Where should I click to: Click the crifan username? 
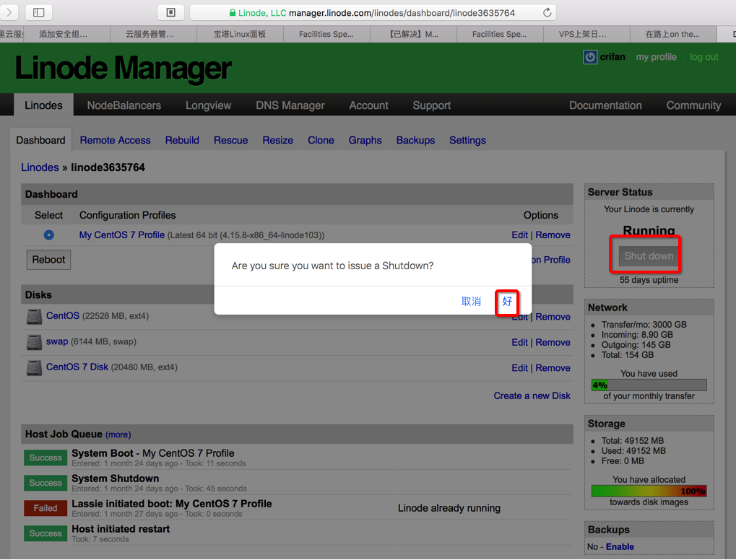coord(612,57)
